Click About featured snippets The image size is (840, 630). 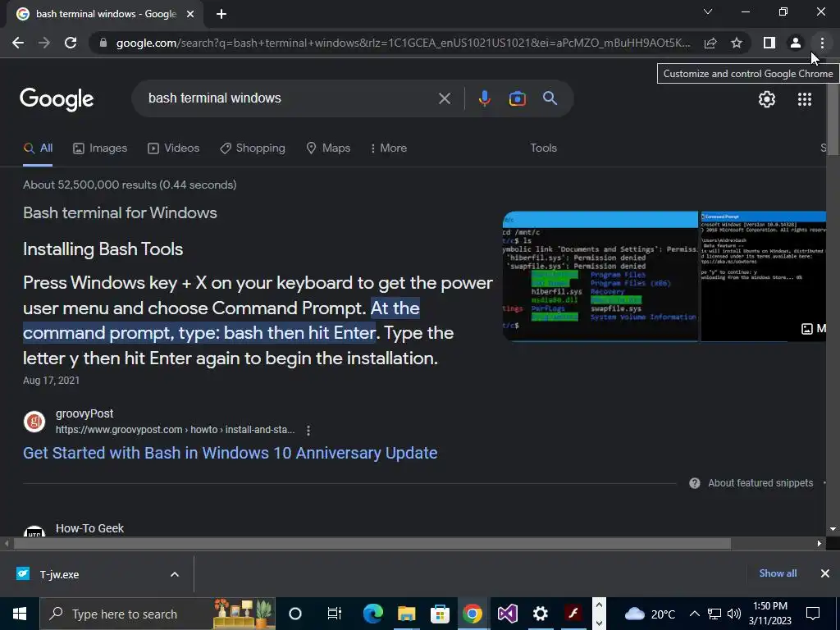[760, 483]
